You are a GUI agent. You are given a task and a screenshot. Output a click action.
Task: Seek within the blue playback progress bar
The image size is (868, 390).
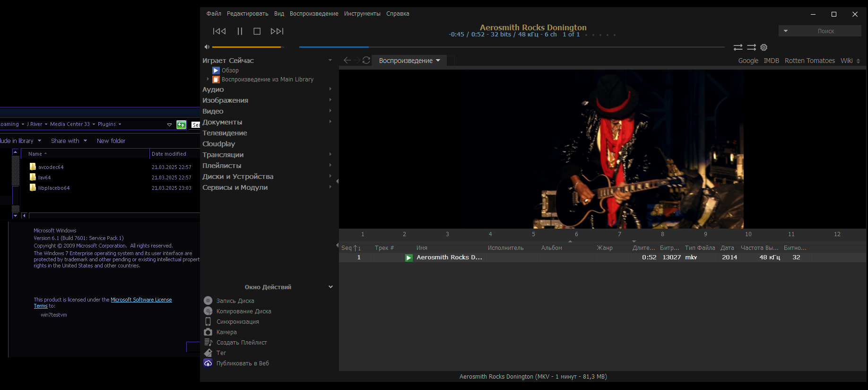click(x=512, y=47)
